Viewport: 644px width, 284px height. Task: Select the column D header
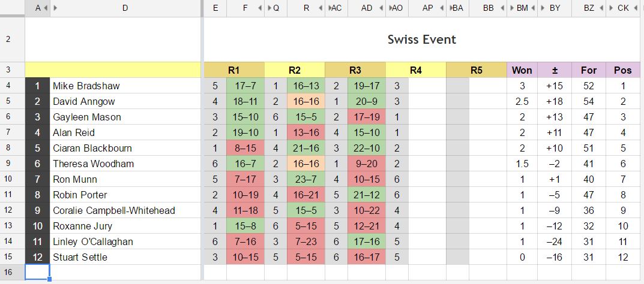point(125,8)
